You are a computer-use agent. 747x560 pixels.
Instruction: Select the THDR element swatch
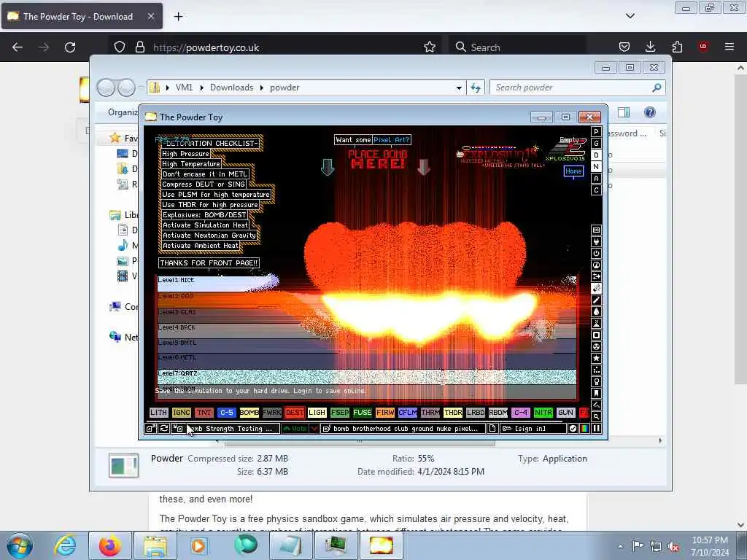coord(453,413)
